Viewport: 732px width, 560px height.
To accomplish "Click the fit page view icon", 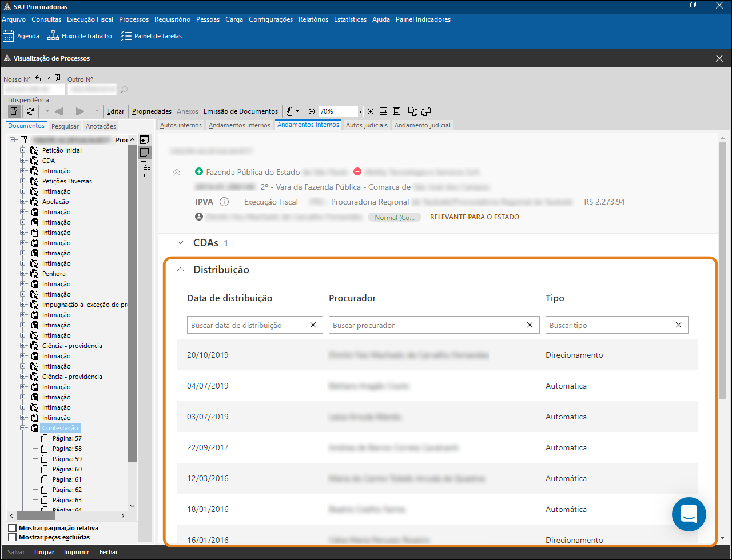I will (396, 111).
